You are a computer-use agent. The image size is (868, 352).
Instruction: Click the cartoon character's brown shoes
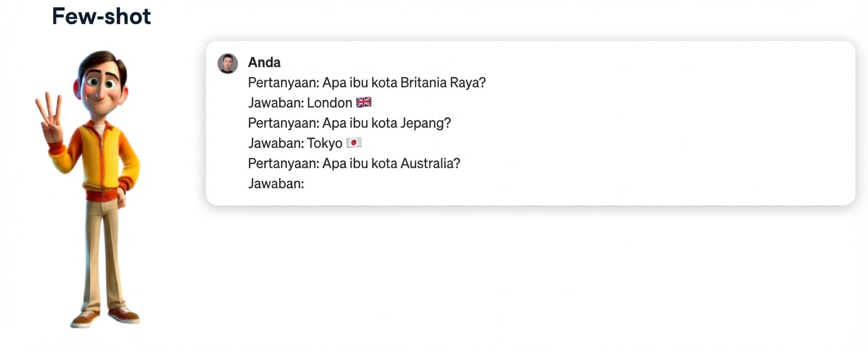click(105, 316)
